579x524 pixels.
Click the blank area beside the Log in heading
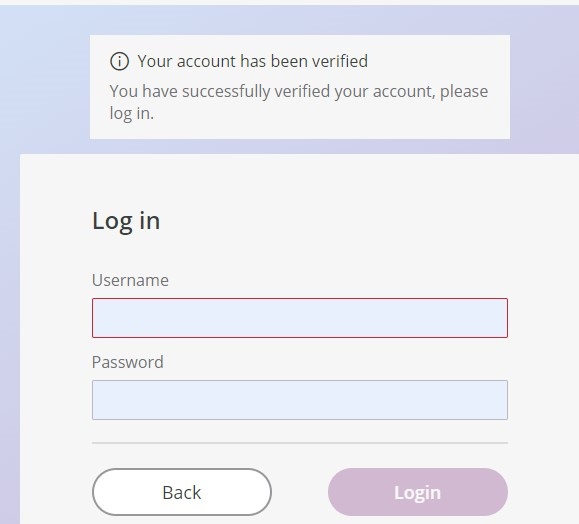click(332, 221)
